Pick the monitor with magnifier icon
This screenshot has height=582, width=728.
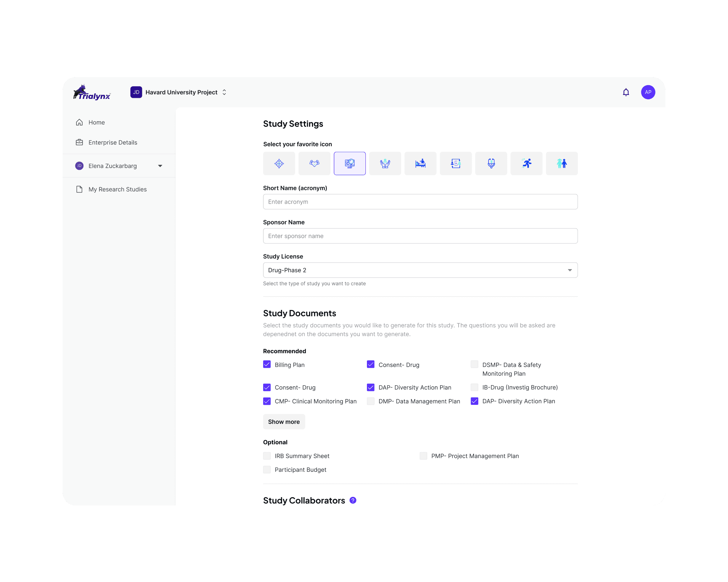point(349,163)
